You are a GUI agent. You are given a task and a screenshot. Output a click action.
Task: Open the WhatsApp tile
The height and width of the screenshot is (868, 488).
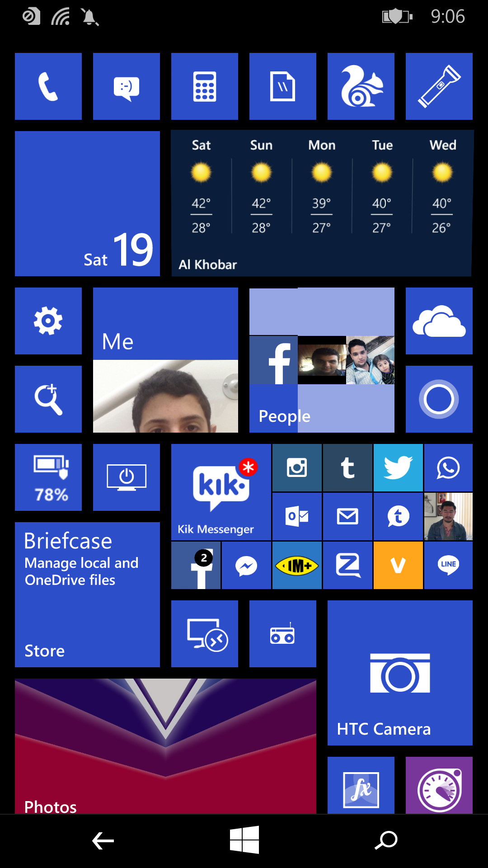click(x=448, y=467)
